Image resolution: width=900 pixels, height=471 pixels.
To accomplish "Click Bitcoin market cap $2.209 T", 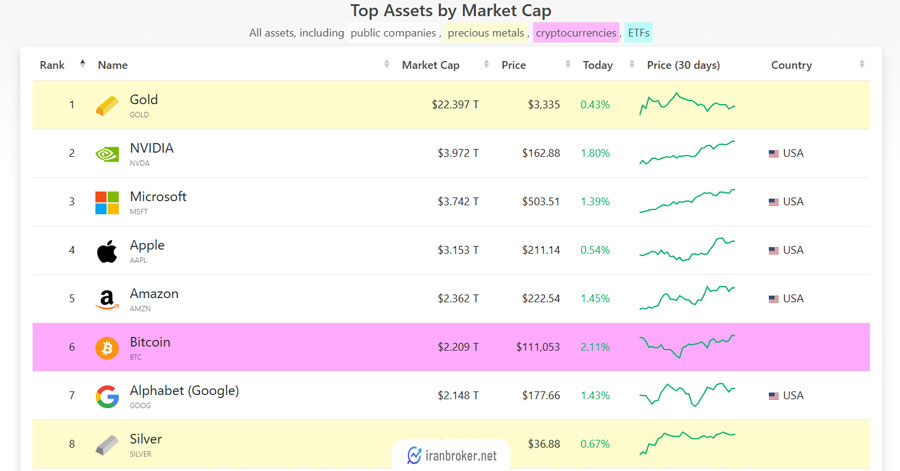I will (458, 347).
